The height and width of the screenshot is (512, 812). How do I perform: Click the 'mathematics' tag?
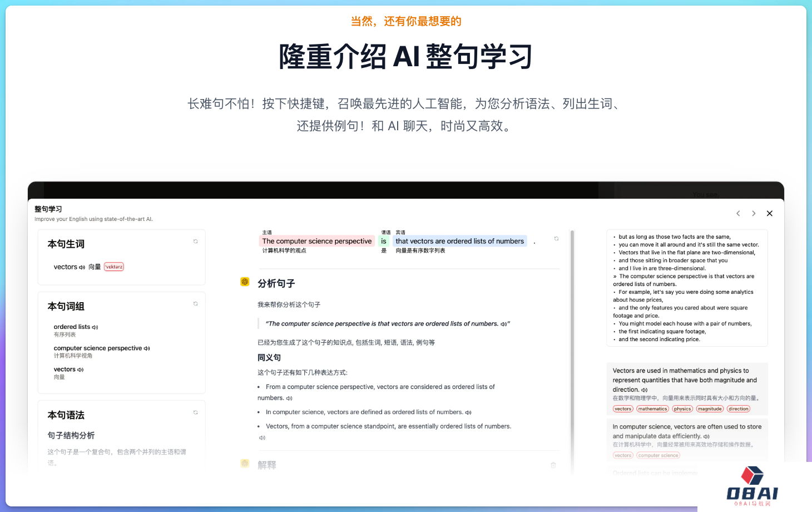[652, 409]
